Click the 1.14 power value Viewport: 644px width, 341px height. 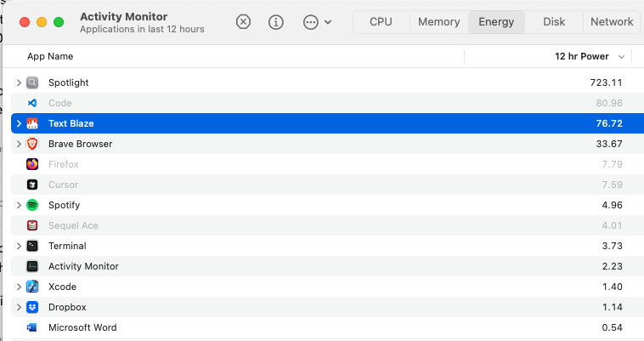[612, 307]
